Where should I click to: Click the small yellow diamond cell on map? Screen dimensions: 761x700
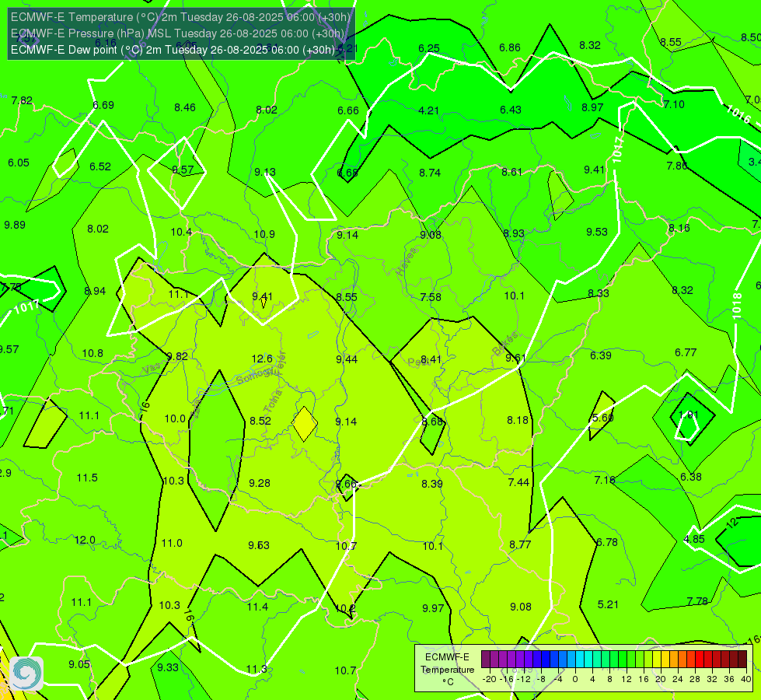304,424
